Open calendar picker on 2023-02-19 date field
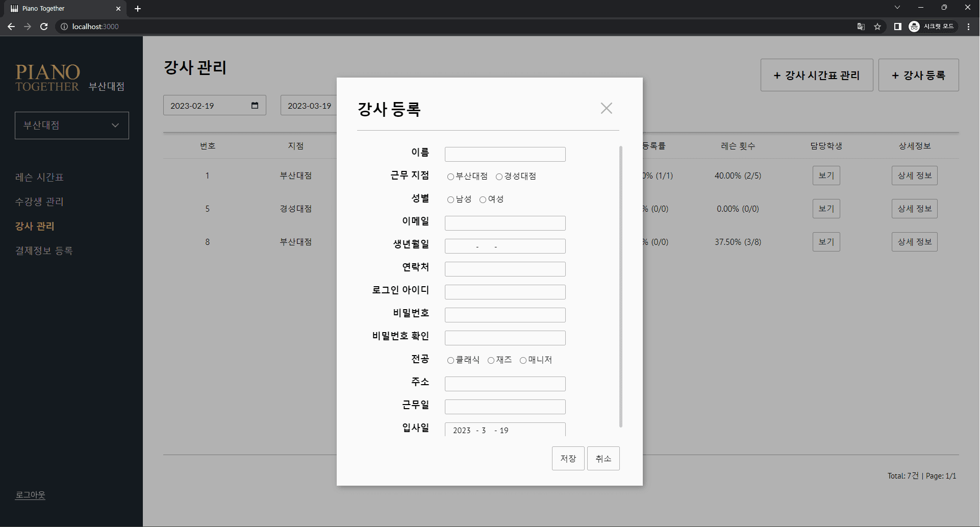This screenshot has width=980, height=527. click(255, 106)
